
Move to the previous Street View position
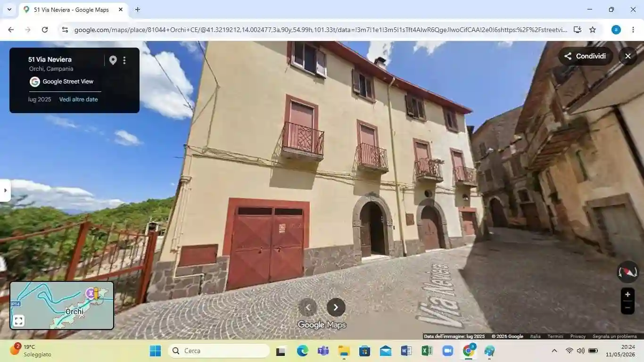click(x=308, y=307)
